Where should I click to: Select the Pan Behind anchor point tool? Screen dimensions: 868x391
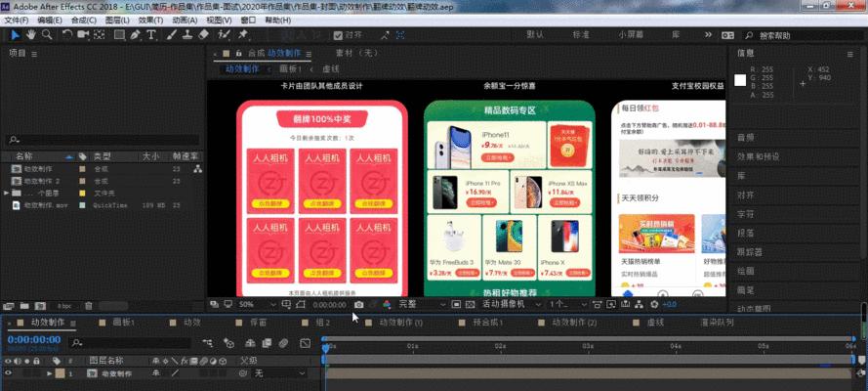[99, 35]
